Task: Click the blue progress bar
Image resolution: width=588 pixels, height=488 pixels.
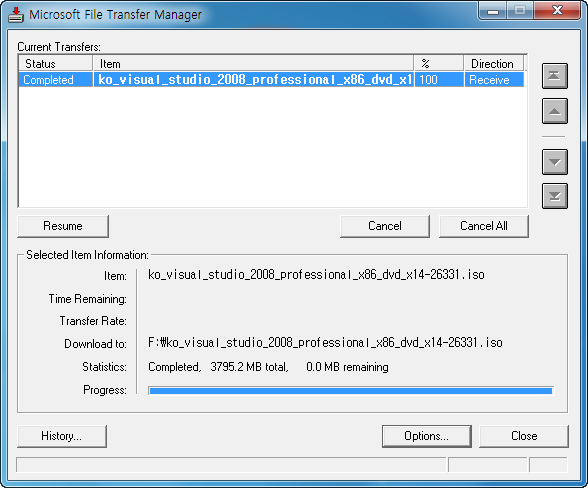Action: 351,391
